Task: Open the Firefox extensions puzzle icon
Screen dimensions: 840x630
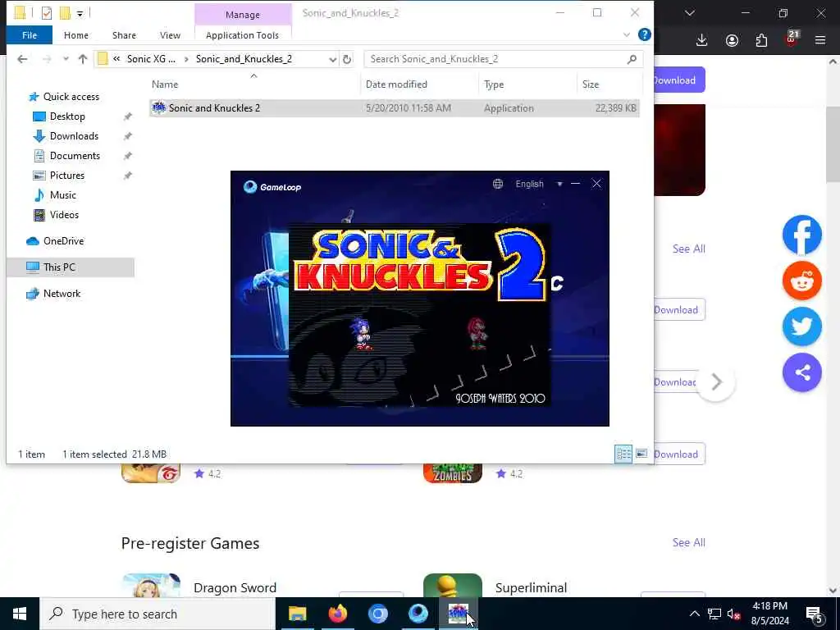Action: point(761,40)
